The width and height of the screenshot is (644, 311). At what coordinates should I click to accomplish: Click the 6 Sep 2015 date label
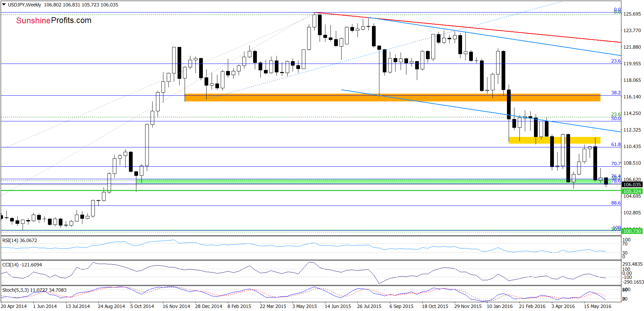coord(401,306)
